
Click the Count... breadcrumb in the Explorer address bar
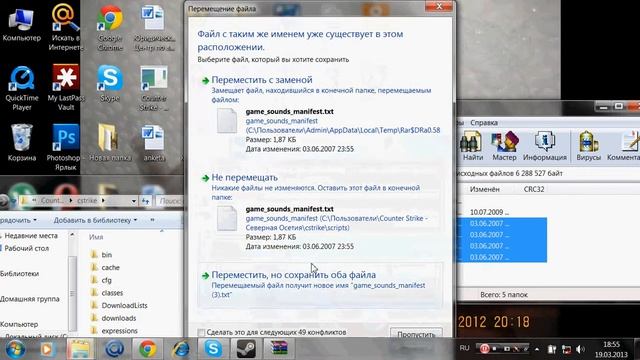tap(53, 200)
